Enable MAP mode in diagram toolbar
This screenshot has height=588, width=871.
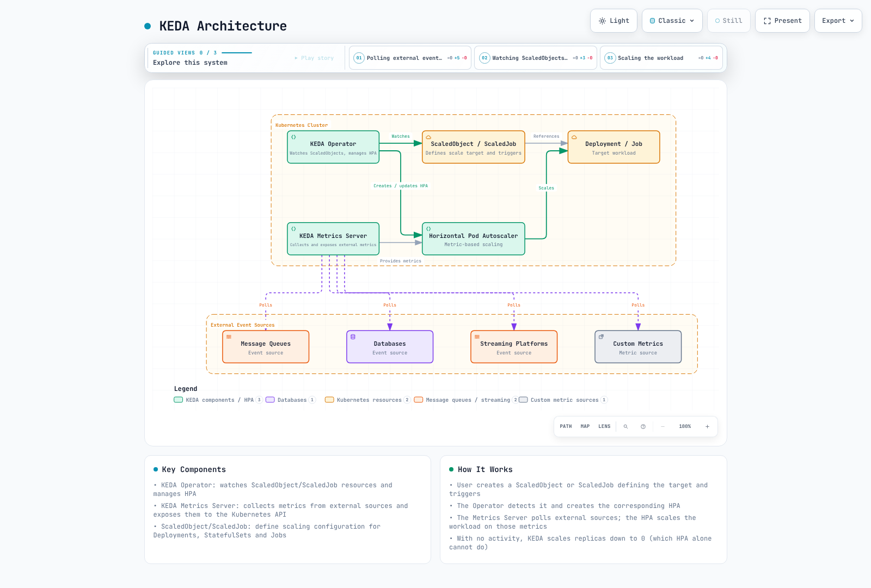coord(585,426)
